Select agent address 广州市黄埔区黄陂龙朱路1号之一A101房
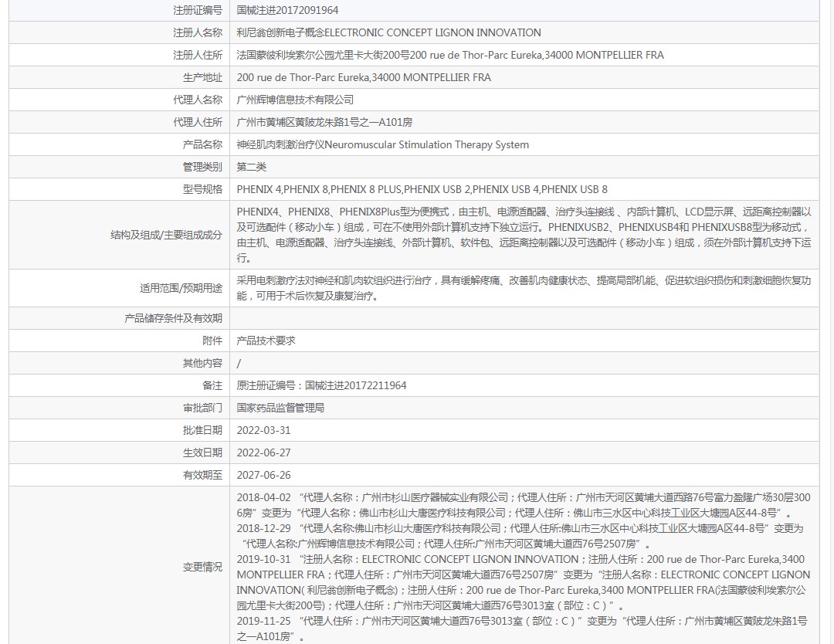Viewport: 834px width, 644px height. pos(324,122)
